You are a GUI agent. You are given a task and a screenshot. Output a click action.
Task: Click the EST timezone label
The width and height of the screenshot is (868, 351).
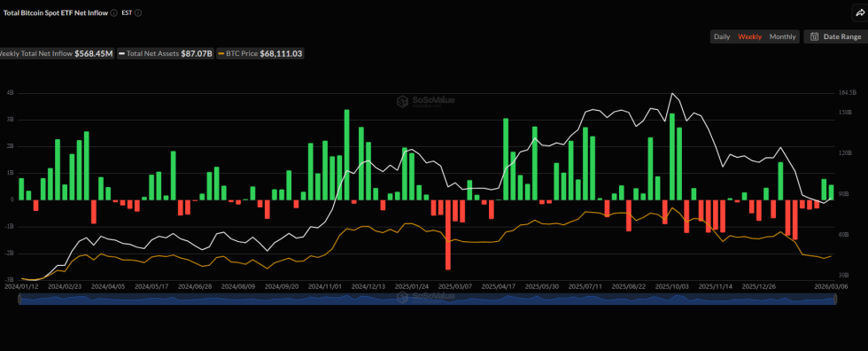tap(126, 12)
